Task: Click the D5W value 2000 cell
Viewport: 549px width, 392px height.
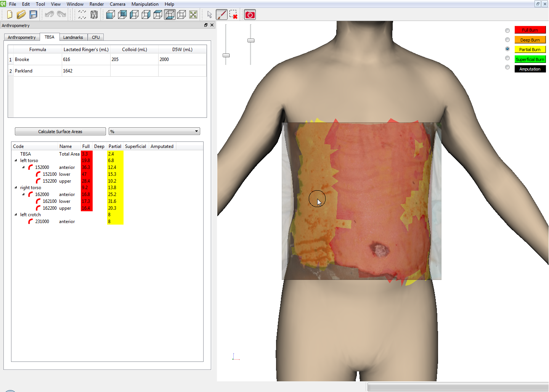Action: point(182,59)
